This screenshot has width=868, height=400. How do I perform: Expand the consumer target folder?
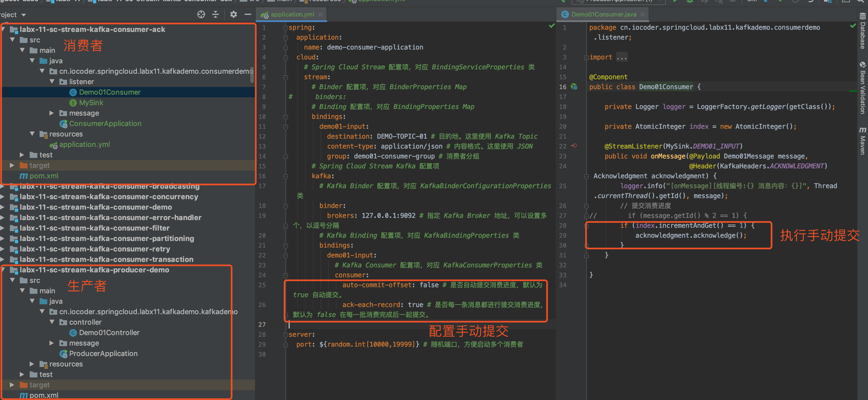pos(12,165)
